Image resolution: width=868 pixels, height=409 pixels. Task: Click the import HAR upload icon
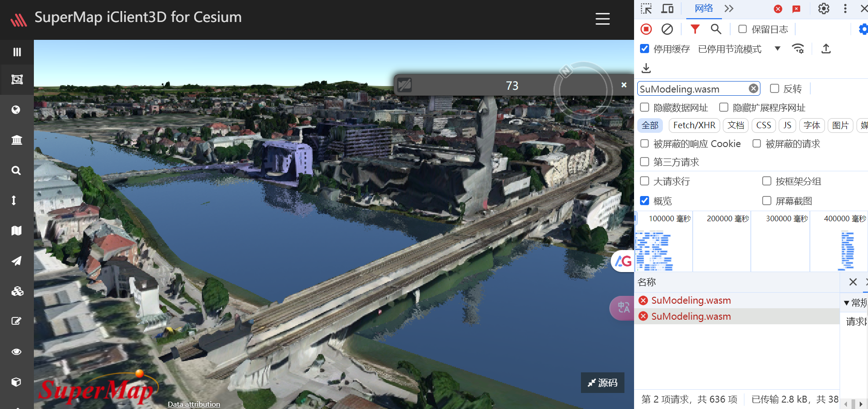826,49
